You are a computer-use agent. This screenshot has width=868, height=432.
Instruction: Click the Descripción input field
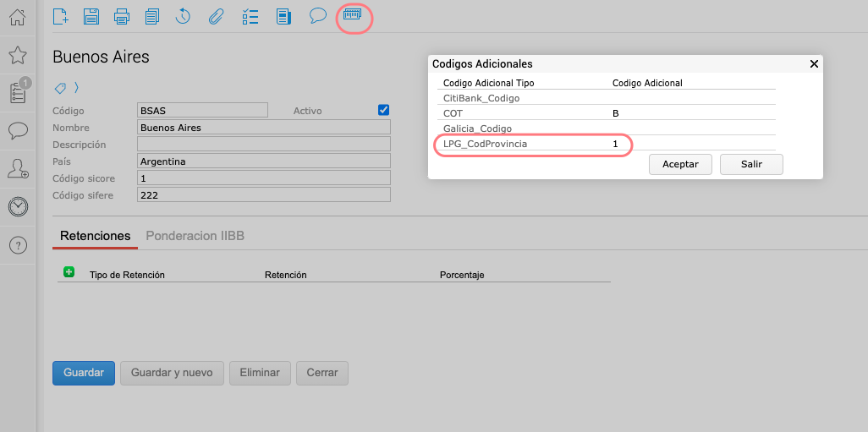[263, 145]
